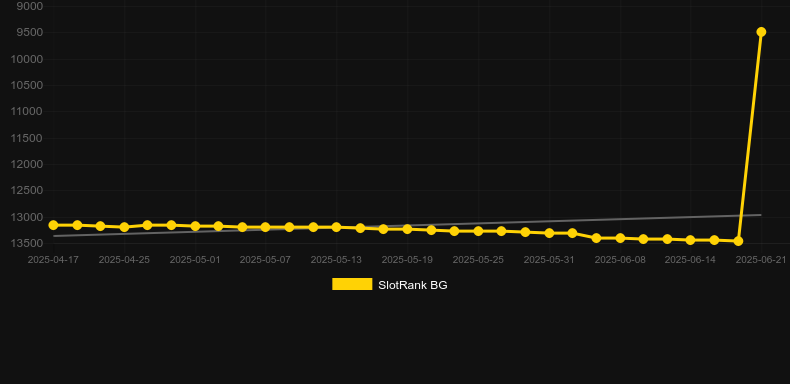This screenshot has height=384, width=790.
Task: Toggle the SlotRank BG legend swatch
Action: [x=352, y=284]
